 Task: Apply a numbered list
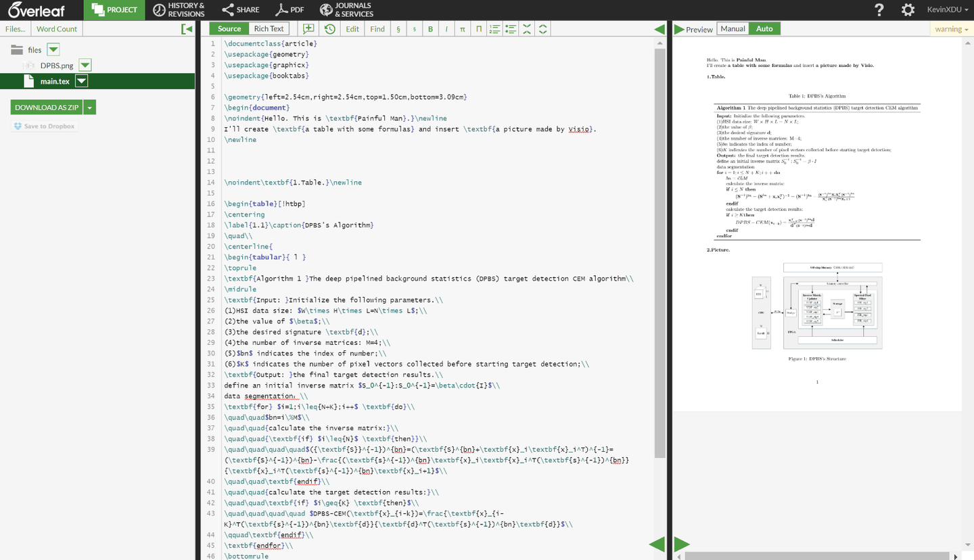click(494, 29)
